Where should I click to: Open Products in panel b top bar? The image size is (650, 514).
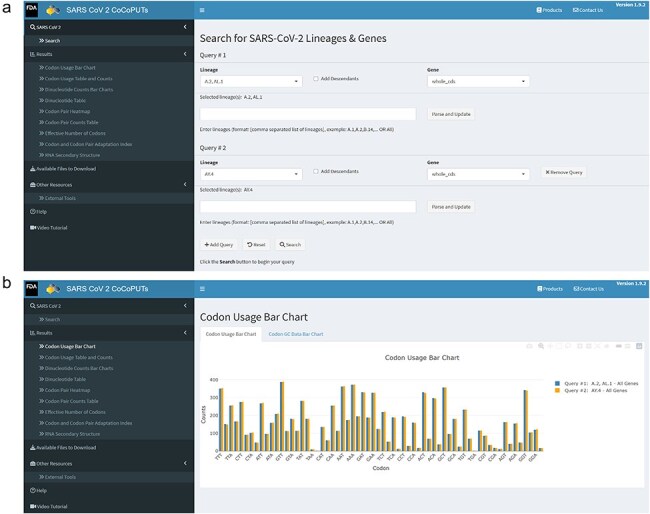click(550, 289)
